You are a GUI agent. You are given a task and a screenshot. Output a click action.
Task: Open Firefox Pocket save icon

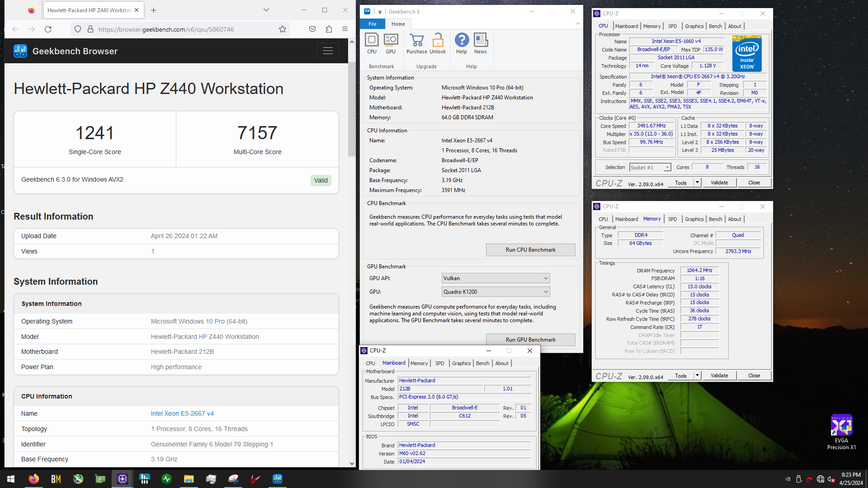[x=312, y=29]
